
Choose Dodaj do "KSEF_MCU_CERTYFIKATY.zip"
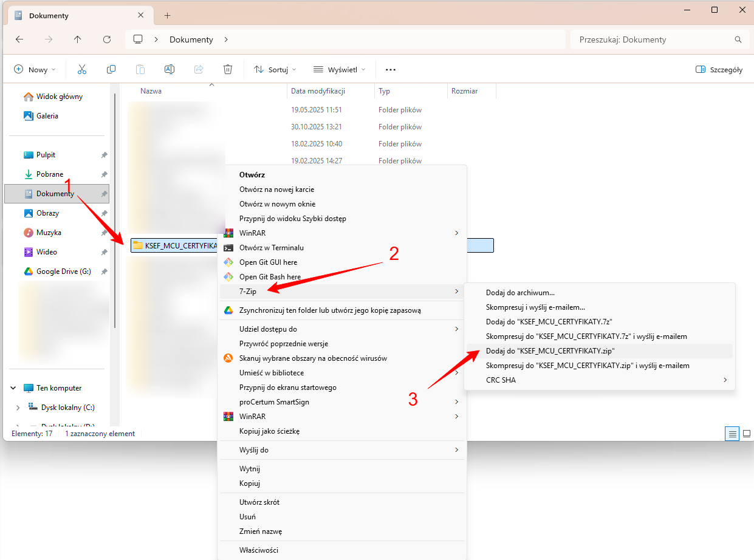(x=599, y=351)
